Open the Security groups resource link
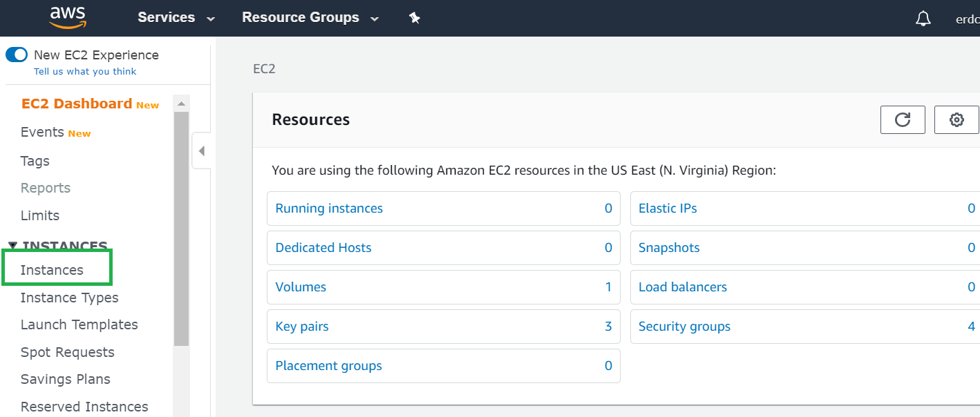 click(x=684, y=327)
